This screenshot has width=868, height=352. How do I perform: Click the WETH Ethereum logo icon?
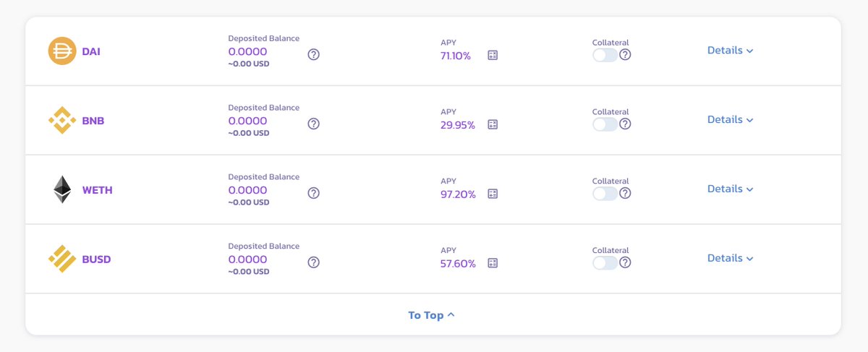62,189
